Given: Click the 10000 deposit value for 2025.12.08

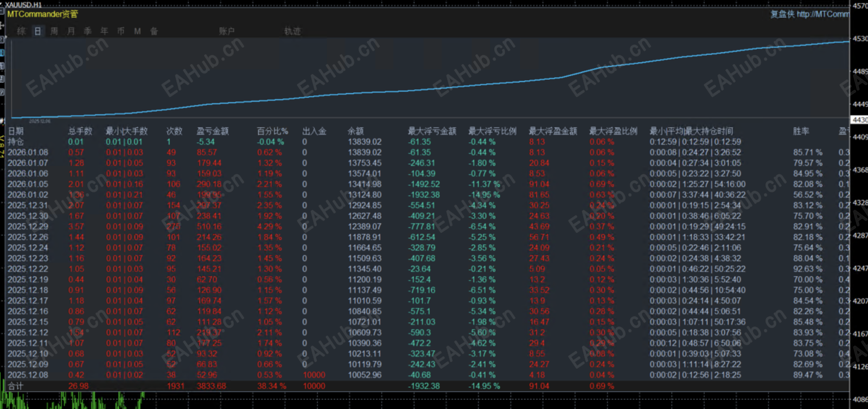Looking at the screenshot, I should tap(314, 375).
